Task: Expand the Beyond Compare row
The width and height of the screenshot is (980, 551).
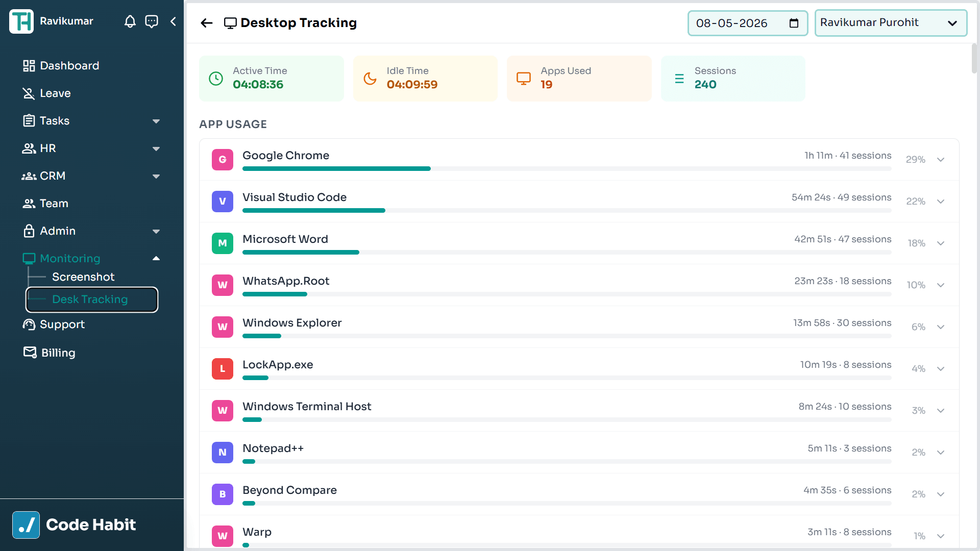Action: [x=941, y=494]
